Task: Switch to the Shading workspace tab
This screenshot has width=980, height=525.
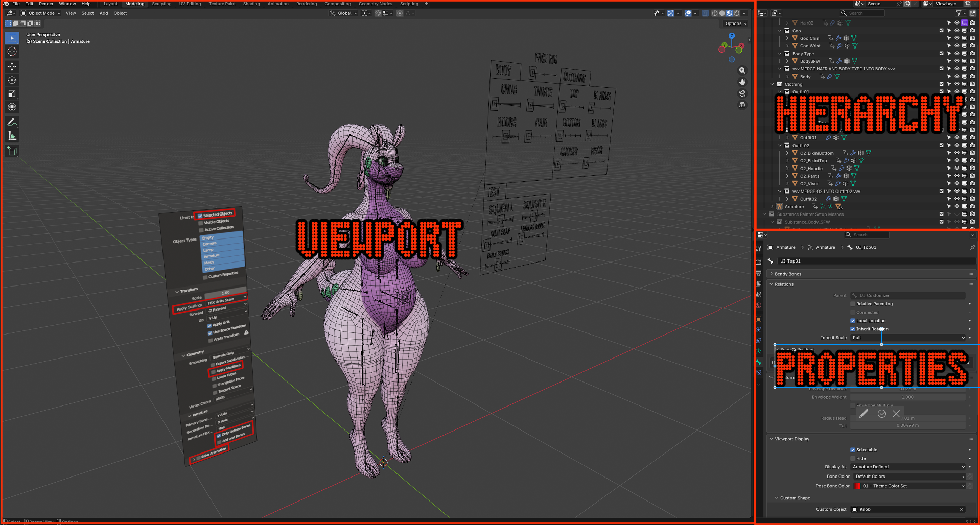Action: 251,4
